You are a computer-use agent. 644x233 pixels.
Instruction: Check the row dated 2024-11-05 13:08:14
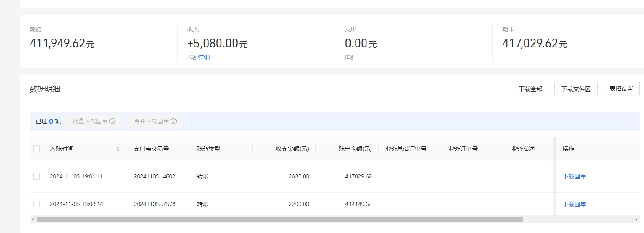point(36,204)
